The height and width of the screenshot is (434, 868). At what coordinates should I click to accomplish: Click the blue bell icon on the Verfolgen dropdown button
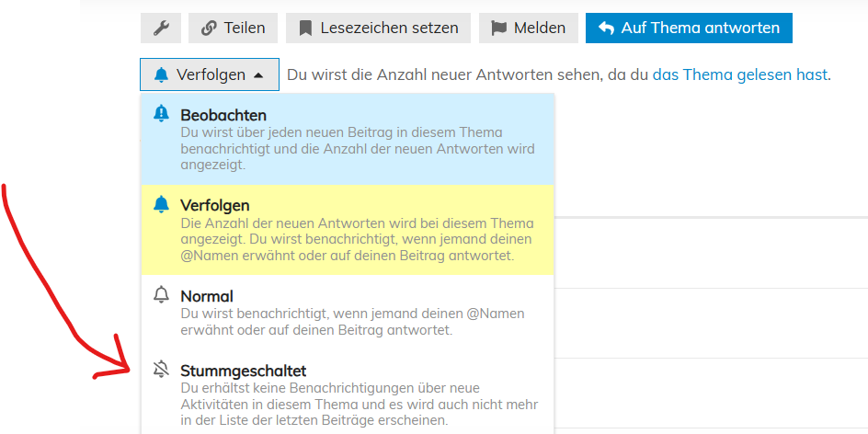[x=161, y=74]
